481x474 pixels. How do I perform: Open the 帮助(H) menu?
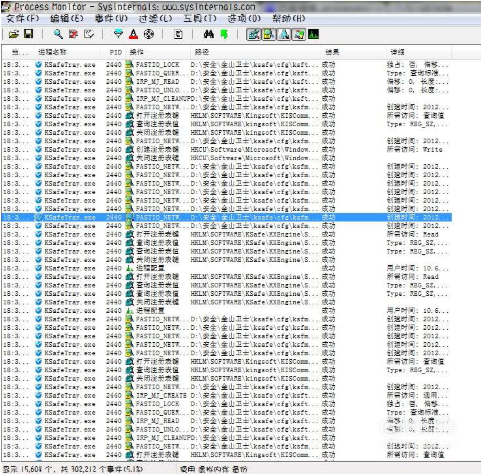point(289,18)
